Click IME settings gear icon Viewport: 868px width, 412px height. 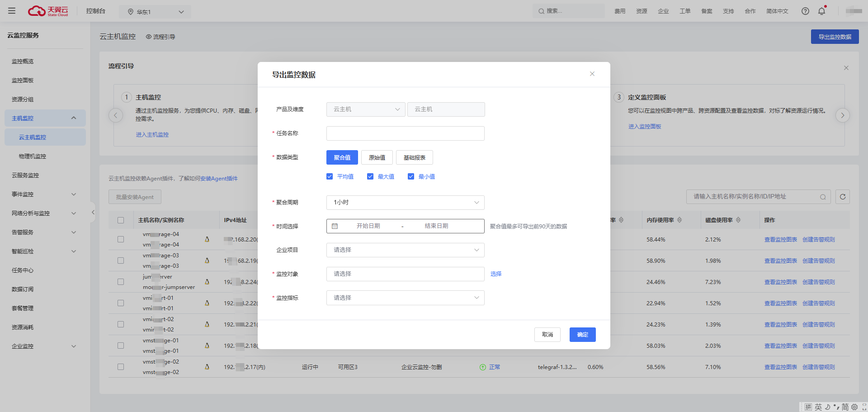point(854,407)
